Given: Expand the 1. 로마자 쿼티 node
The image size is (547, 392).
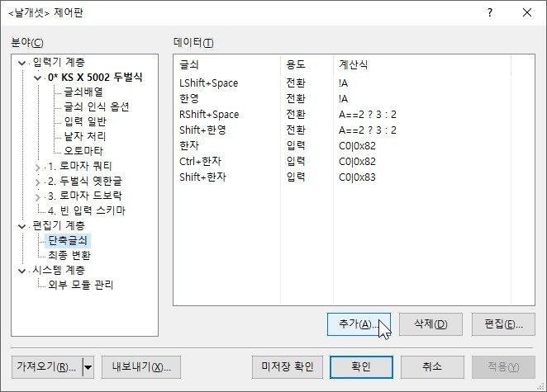Looking at the screenshot, I should click(x=37, y=168).
